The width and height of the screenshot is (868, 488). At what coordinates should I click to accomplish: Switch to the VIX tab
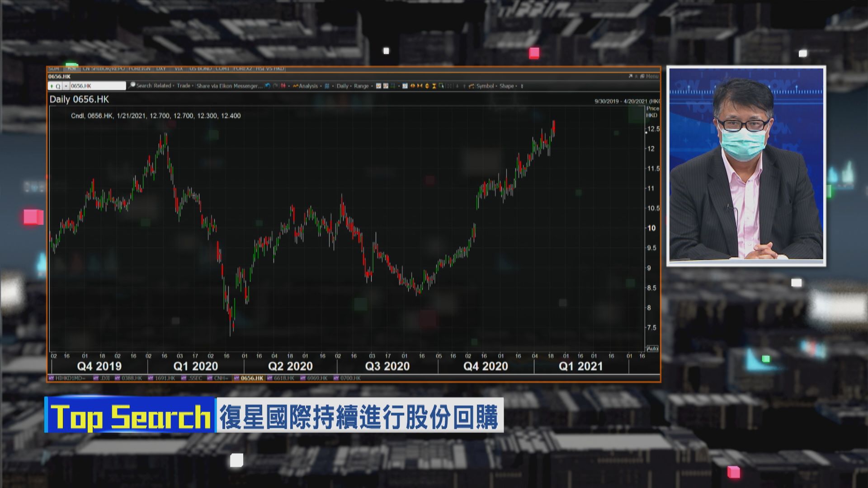[179, 69]
